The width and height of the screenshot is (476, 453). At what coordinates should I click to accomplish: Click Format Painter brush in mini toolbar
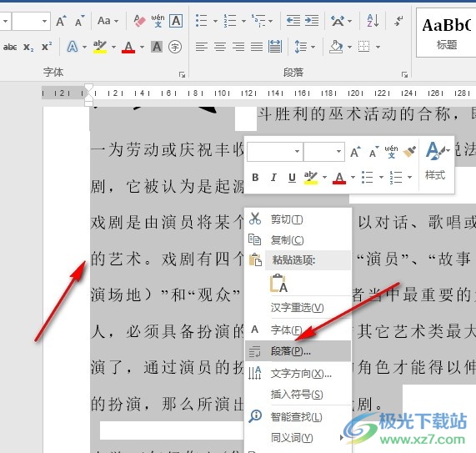click(x=409, y=151)
